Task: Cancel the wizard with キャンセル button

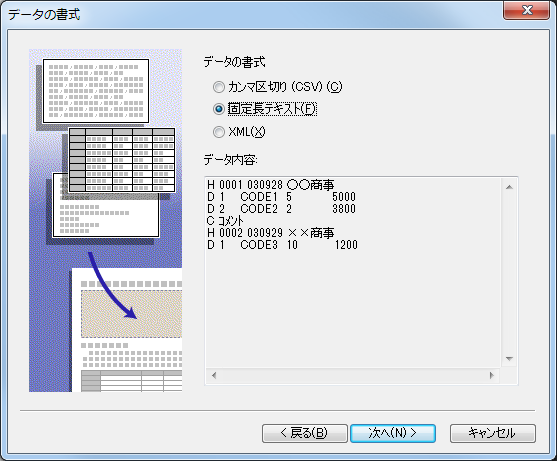Action: [x=492, y=433]
